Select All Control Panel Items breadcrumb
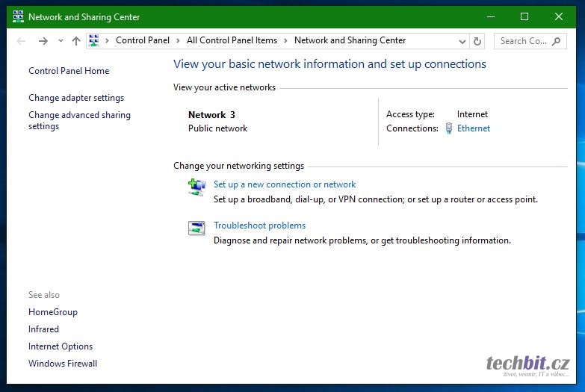 tap(232, 40)
